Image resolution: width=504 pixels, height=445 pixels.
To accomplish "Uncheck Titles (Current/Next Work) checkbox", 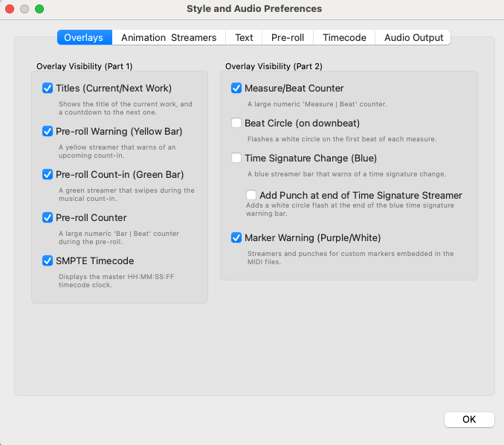I will click(48, 88).
